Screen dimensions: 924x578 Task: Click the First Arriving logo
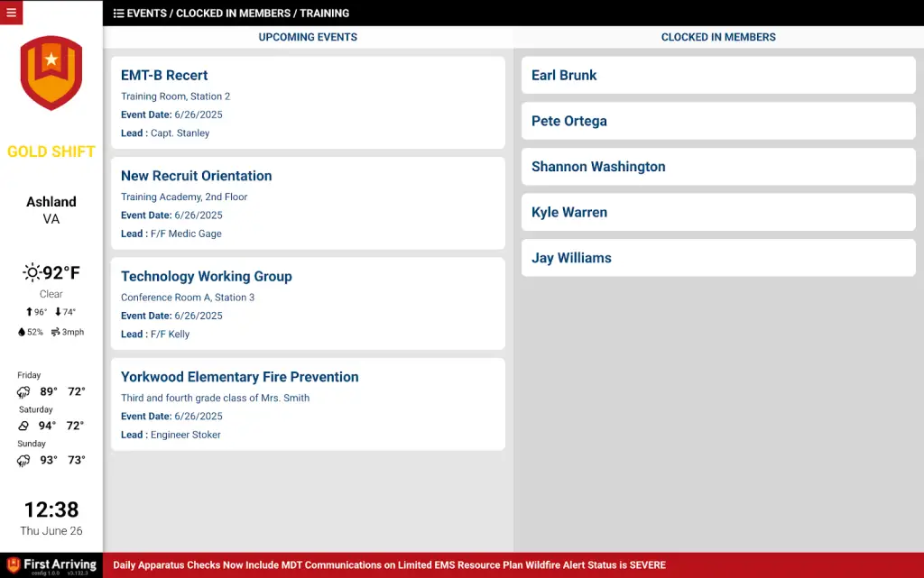[x=51, y=565]
